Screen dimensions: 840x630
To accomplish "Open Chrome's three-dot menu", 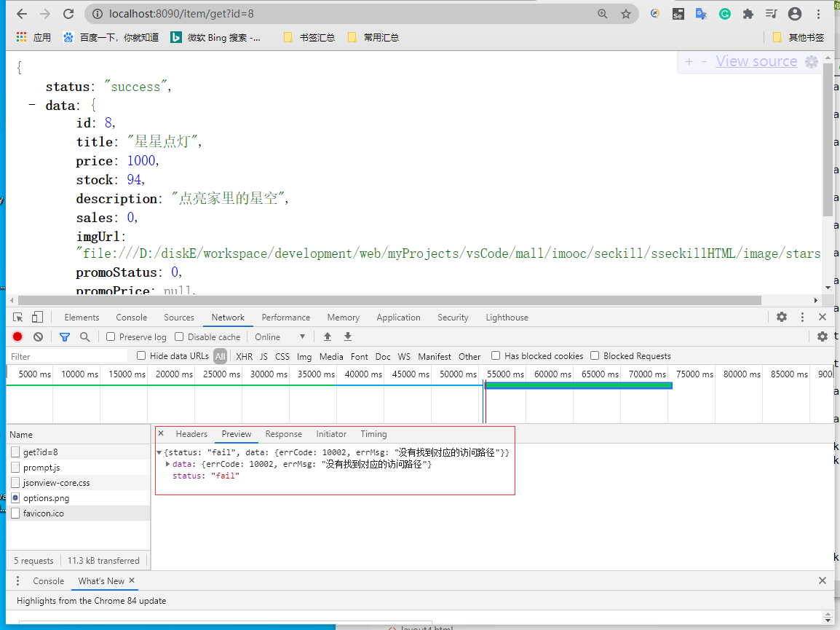I will [x=818, y=14].
